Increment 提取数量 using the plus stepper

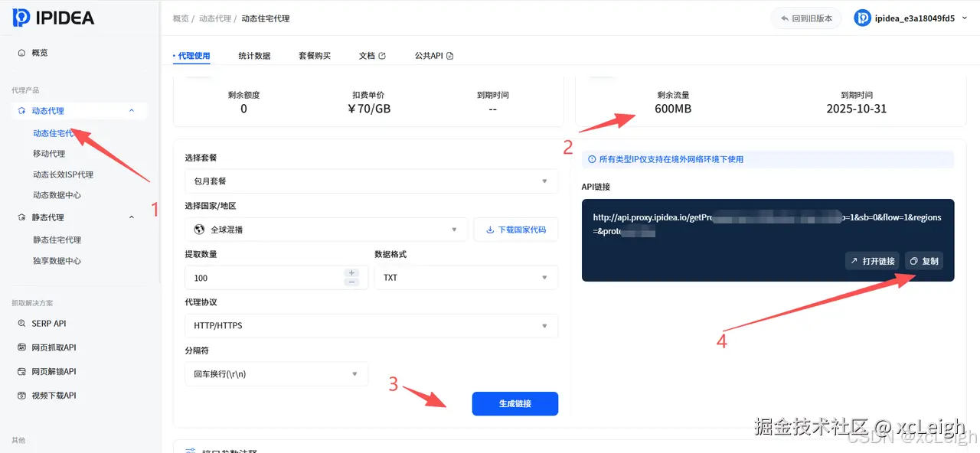tap(351, 272)
